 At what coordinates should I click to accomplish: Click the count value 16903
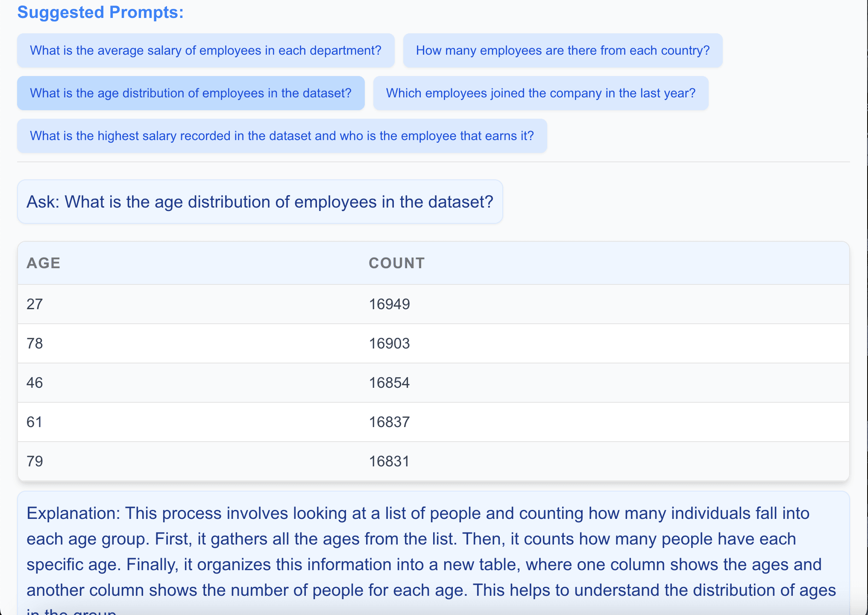click(x=389, y=343)
